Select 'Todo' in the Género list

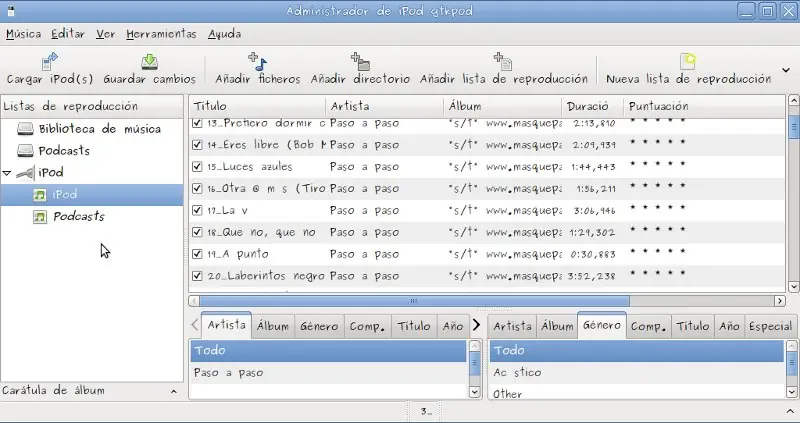pyautogui.click(x=637, y=351)
